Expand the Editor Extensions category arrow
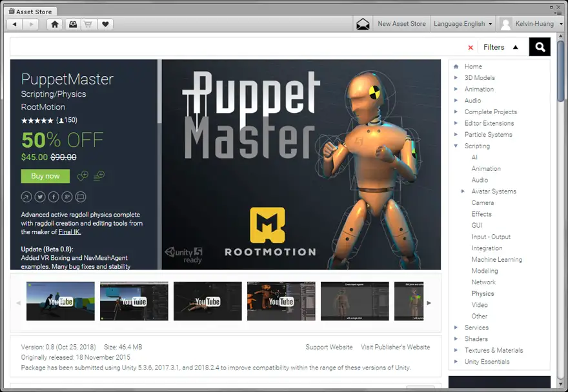The width and height of the screenshot is (568, 392). (456, 123)
